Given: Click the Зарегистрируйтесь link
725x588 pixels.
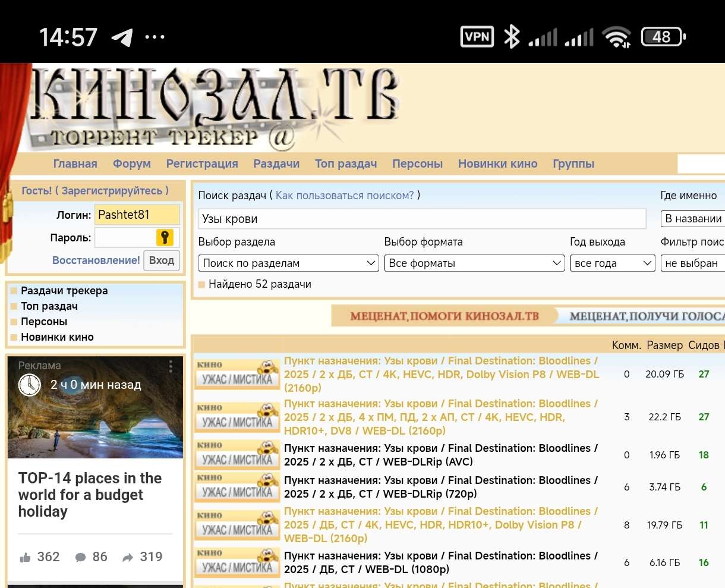Looking at the screenshot, I should click(x=112, y=191).
